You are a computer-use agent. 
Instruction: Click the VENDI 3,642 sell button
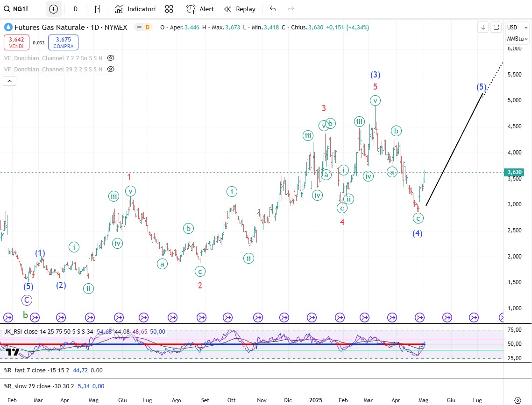click(x=17, y=42)
